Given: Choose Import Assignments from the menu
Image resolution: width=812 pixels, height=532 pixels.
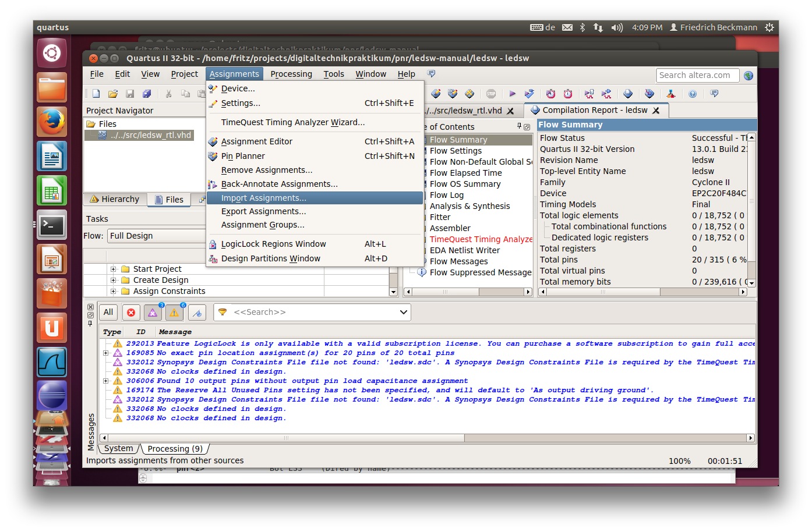Looking at the screenshot, I should click(263, 198).
